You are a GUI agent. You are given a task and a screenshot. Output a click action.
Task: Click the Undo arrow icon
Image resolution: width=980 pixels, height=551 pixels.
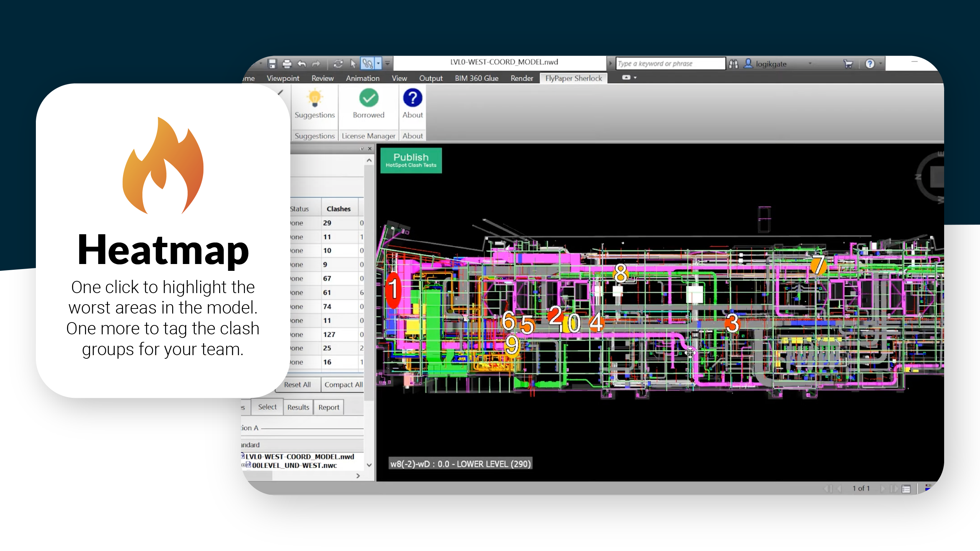[x=302, y=63]
